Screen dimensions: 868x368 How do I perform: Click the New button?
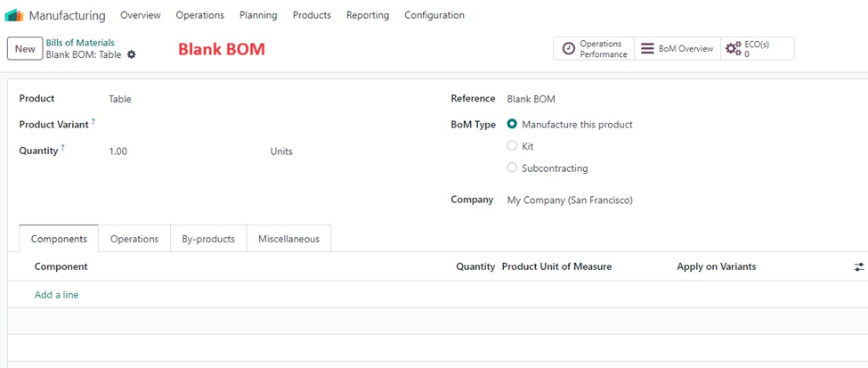pyautogui.click(x=25, y=49)
